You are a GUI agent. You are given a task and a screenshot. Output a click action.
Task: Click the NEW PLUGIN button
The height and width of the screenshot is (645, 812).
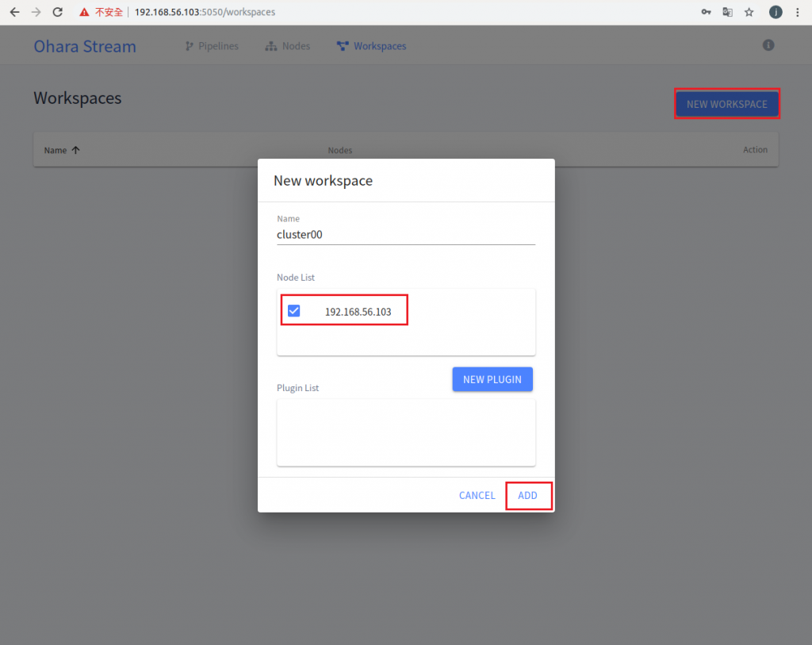coord(492,379)
